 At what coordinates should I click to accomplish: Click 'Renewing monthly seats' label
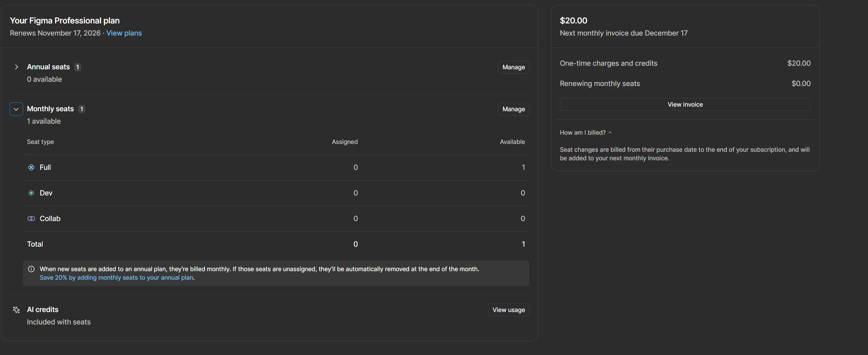pyautogui.click(x=600, y=84)
